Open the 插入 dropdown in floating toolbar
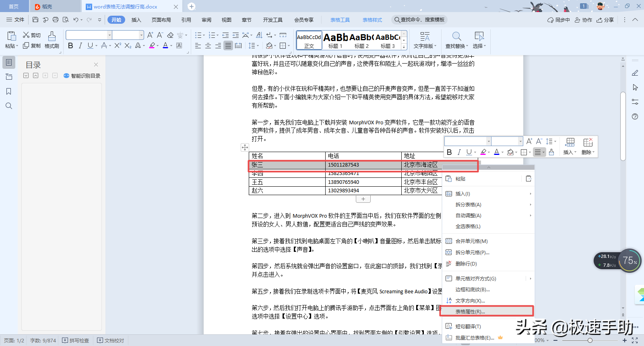This screenshot has width=644, height=346. 570,152
